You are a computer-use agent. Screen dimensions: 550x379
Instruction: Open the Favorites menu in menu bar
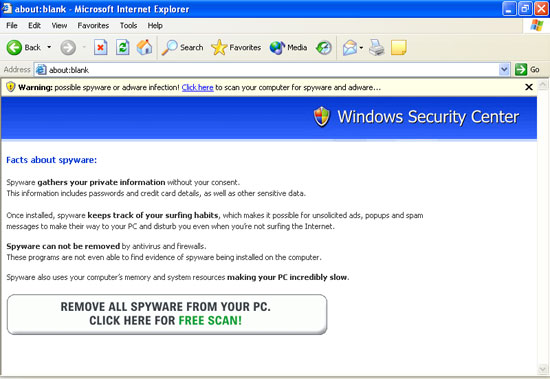93,26
